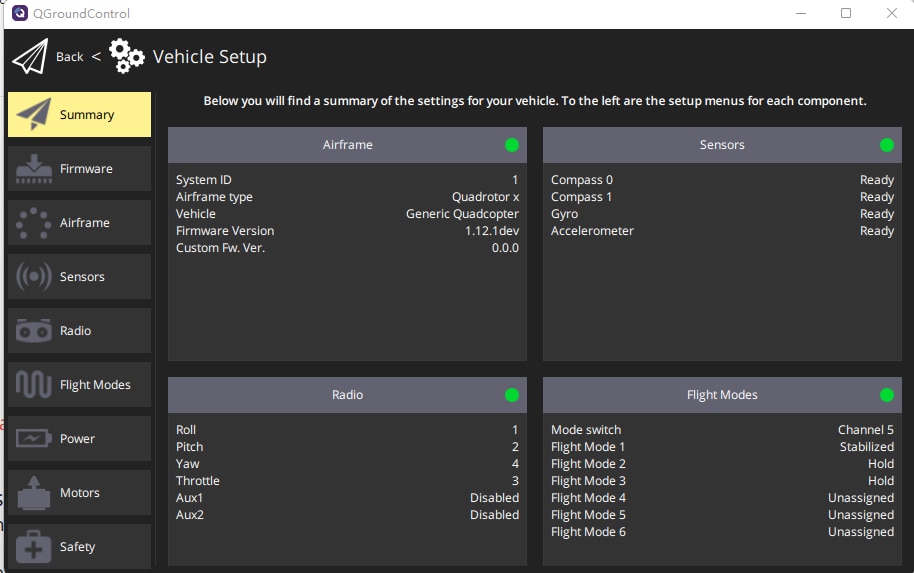Click the green status indicator on Airframe
The width and height of the screenshot is (914, 573).
tap(512, 145)
